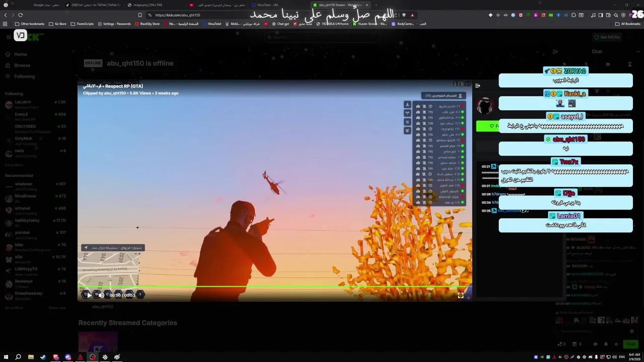Open Evely3 channel in Following list
The height and width of the screenshot is (362, 644).
coord(35,117)
